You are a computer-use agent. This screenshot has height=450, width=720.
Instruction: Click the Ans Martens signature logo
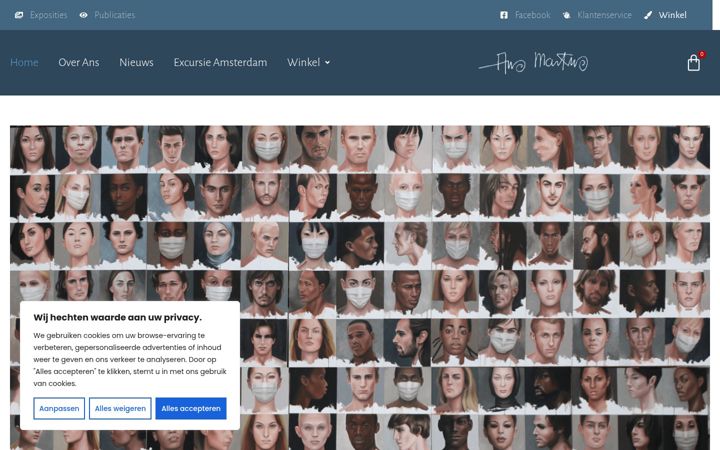point(533,63)
